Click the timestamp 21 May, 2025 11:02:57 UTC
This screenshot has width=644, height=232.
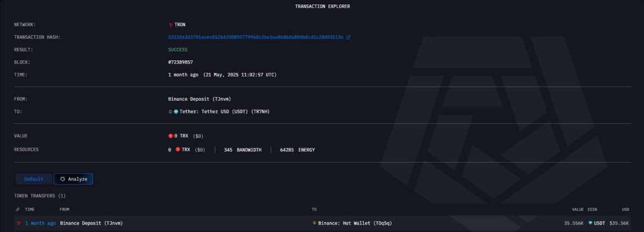pos(239,75)
